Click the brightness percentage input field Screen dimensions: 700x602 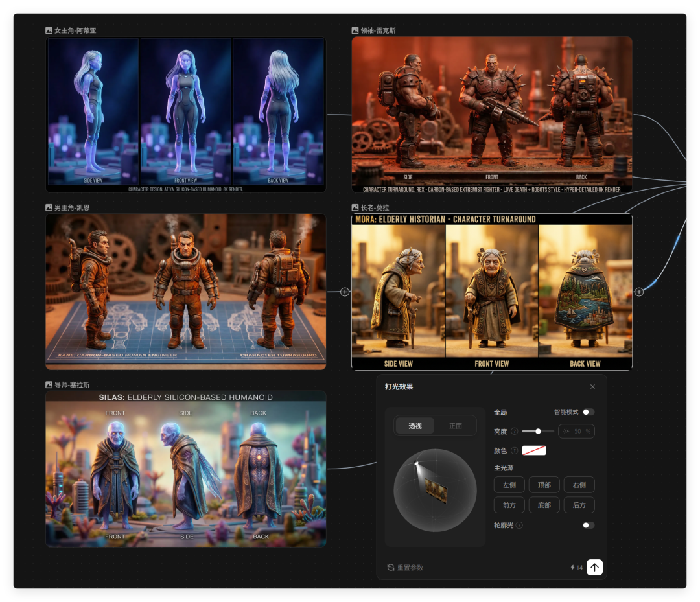576,431
